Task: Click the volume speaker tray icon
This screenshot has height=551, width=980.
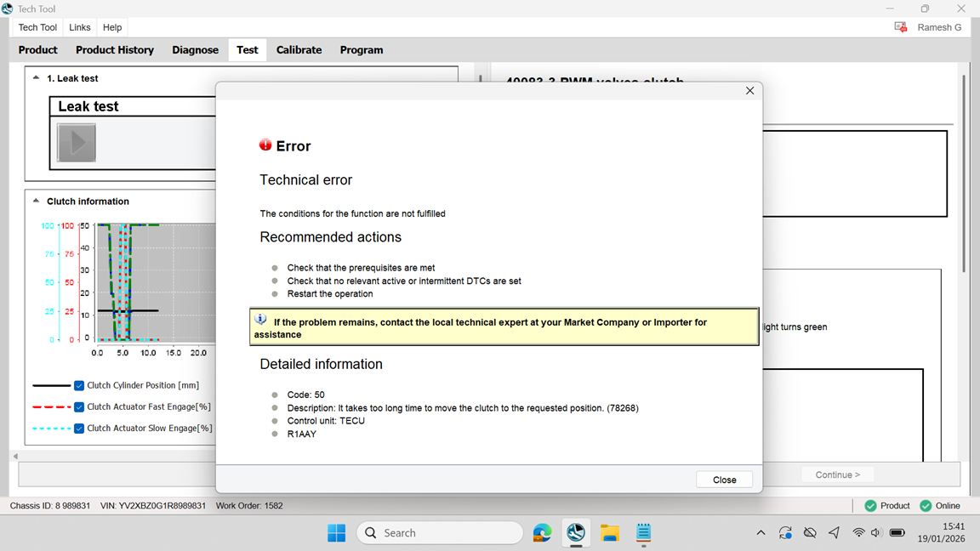Action: point(876,533)
